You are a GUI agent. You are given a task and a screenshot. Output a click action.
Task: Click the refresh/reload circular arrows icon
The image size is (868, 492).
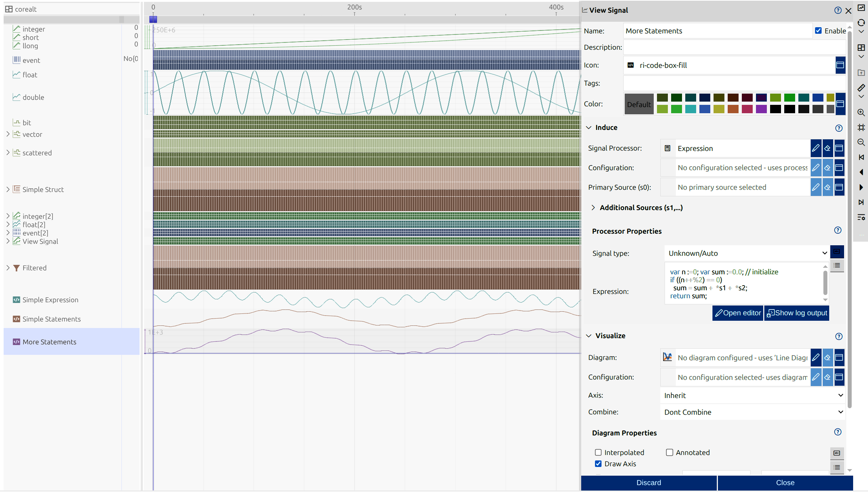861,23
